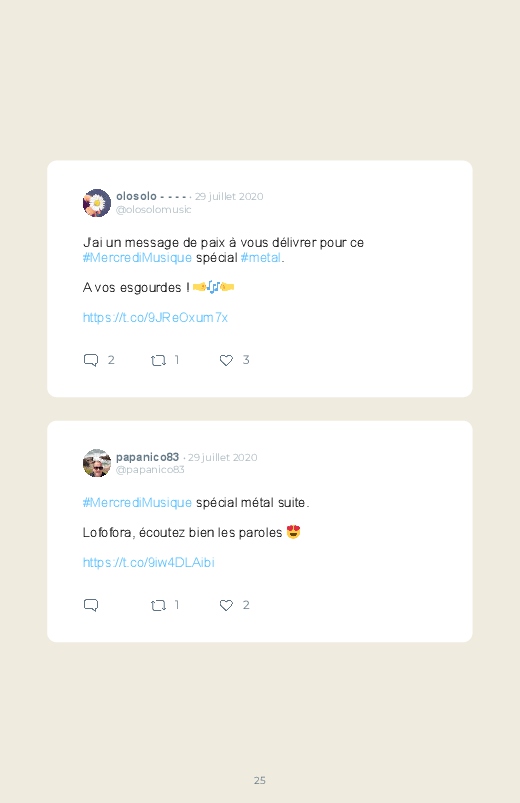Retweet papanico83's tweet via arrows icon
This screenshot has width=520, height=803.
(x=158, y=606)
